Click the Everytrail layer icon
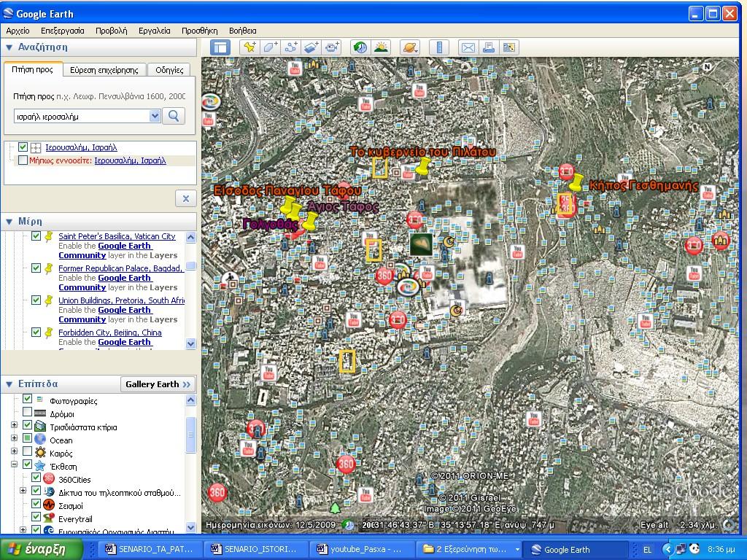Screen dimensions: 747x560 pyautogui.click(x=49, y=518)
